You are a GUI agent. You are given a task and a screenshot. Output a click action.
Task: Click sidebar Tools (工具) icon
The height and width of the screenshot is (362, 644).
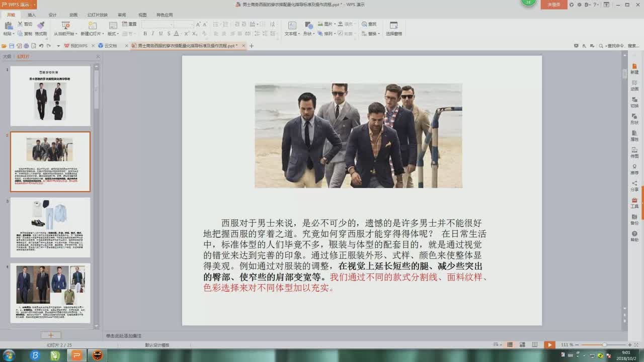point(634,203)
